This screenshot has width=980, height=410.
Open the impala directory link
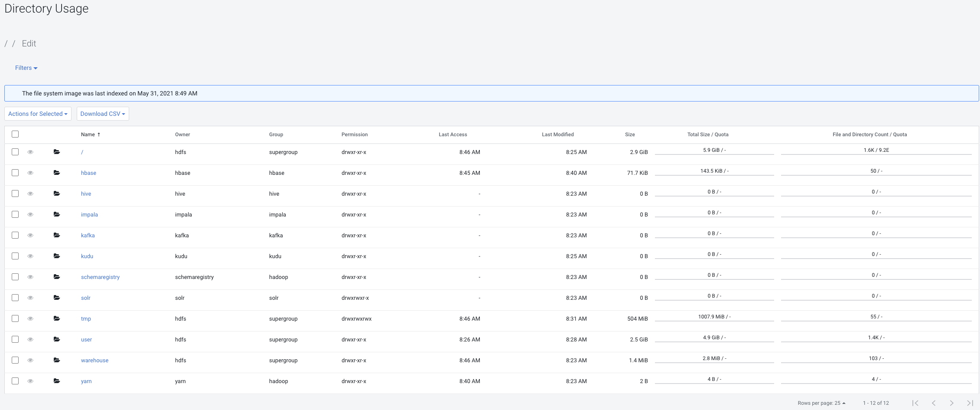(89, 214)
